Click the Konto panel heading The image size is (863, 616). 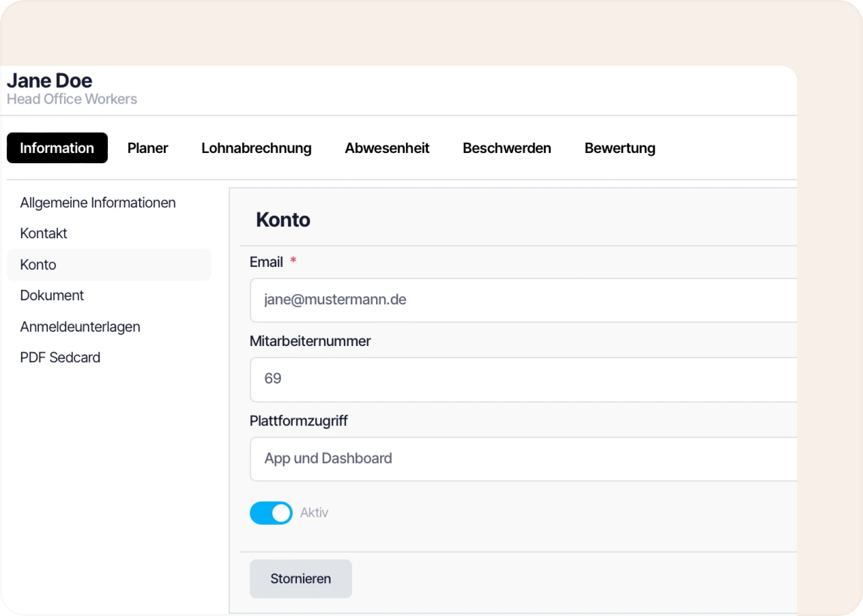point(283,220)
